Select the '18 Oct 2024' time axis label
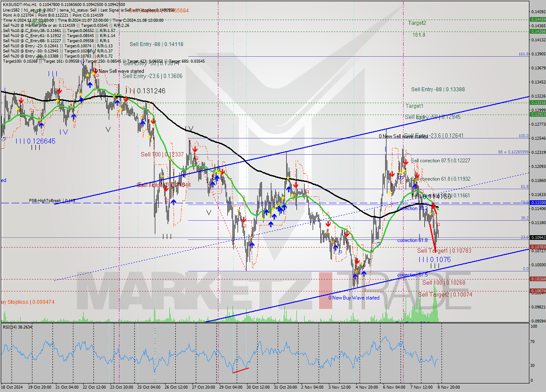Screen dimensions: 546x392 point(12,387)
